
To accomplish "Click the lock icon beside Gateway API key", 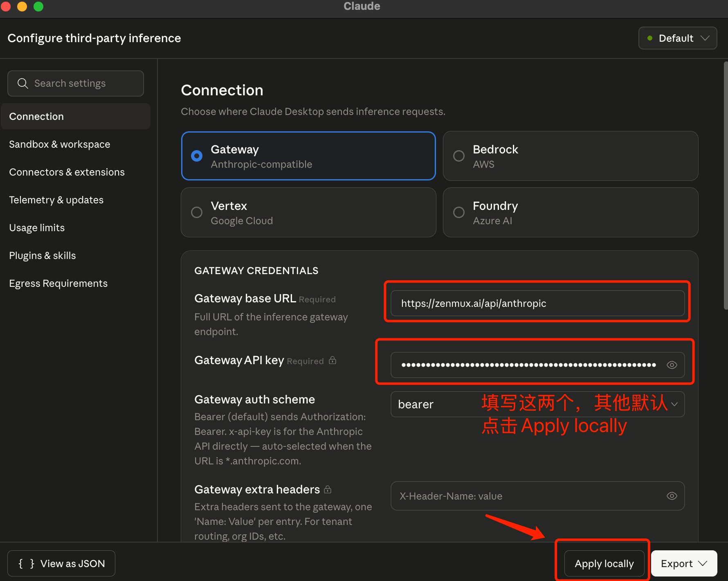I will [x=333, y=360].
